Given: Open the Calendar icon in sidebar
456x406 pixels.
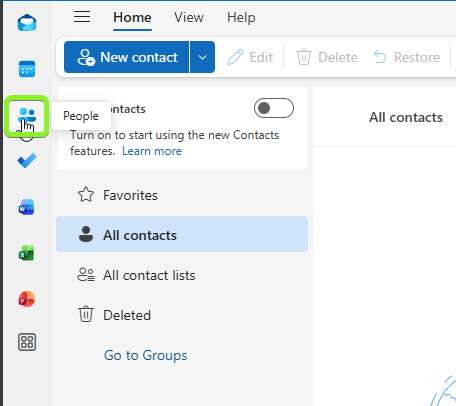Looking at the screenshot, I should (27, 69).
